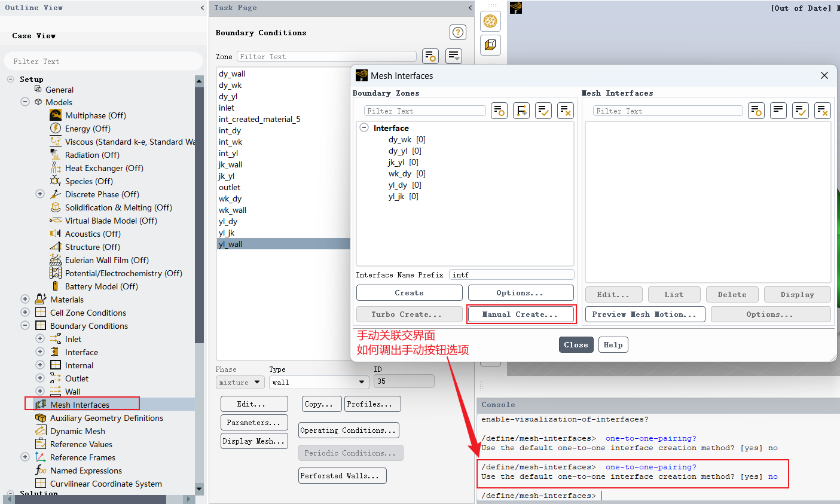Click Preview Mesh Motion button
The height and width of the screenshot is (504, 840).
click(x=645, y=314)
